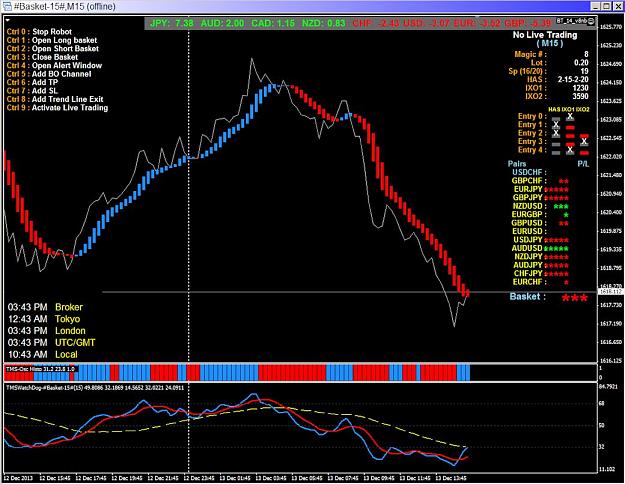Click Entry 4 IXO2 red bar
Screen dimensions: 625x484
point(584,153)
